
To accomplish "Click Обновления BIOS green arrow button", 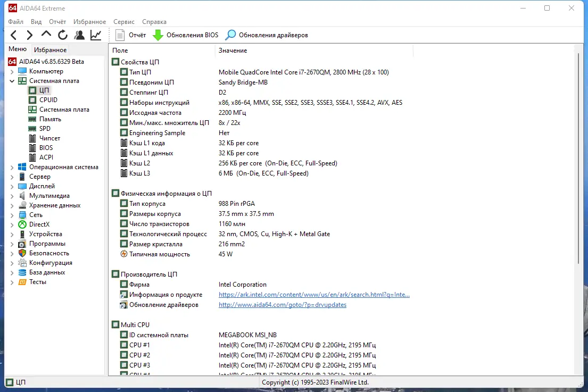I will click(186, 35).
